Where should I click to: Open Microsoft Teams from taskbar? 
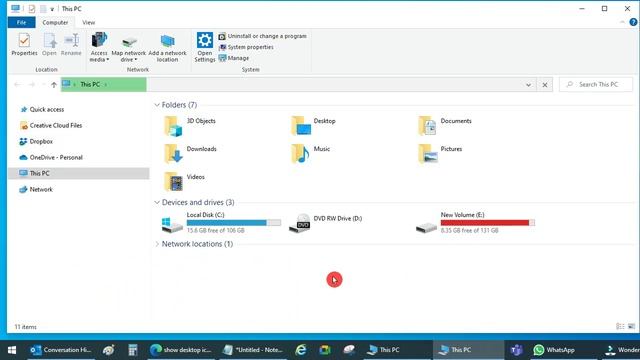click(516, 350)
